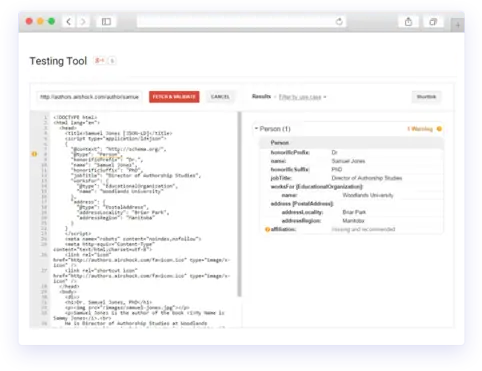482x371 pixels.
Task: Click worksFor [EducationalOrganization] row
Action: pyautogui.click(x=352, y=187)
